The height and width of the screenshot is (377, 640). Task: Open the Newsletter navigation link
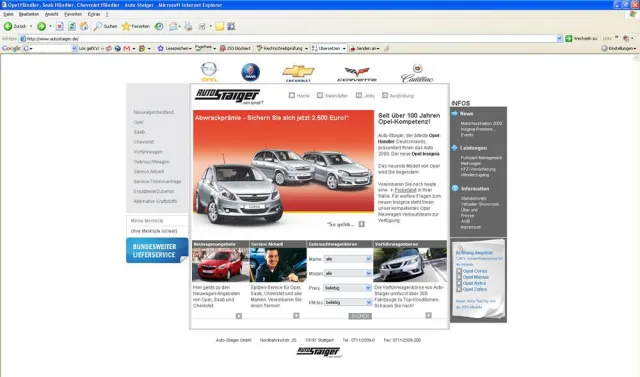(x=333, y=95)
